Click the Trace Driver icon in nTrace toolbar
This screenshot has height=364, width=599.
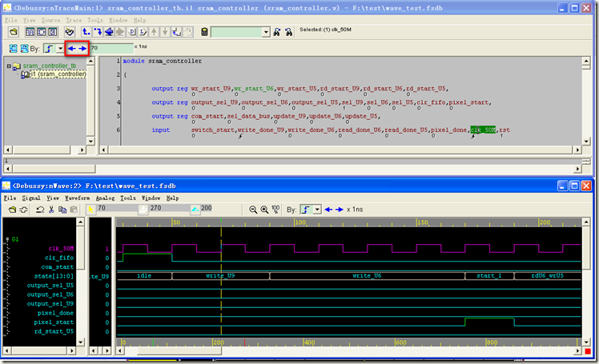[x=86, y=32]
